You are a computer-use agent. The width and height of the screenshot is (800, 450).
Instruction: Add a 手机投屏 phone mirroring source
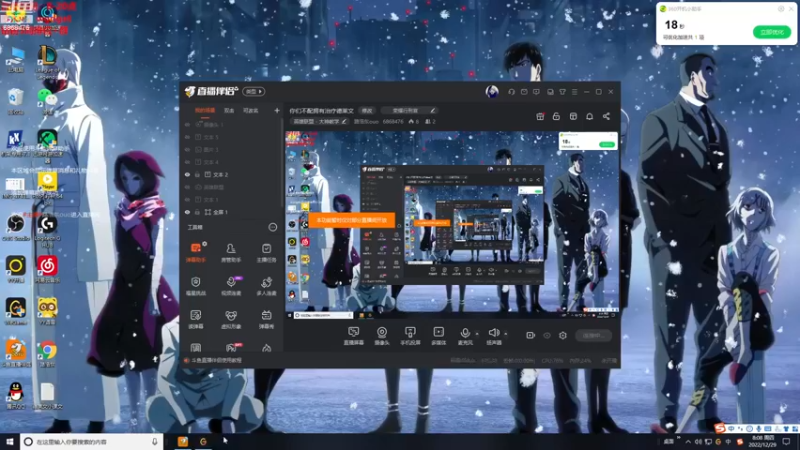[x=410, y=336]
